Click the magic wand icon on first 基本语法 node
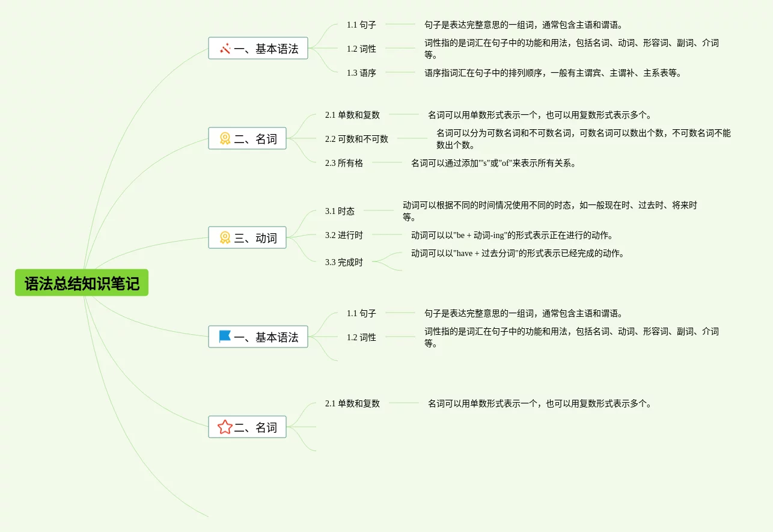The width and height of the screenshot is (773, 532). coord(225,49)
